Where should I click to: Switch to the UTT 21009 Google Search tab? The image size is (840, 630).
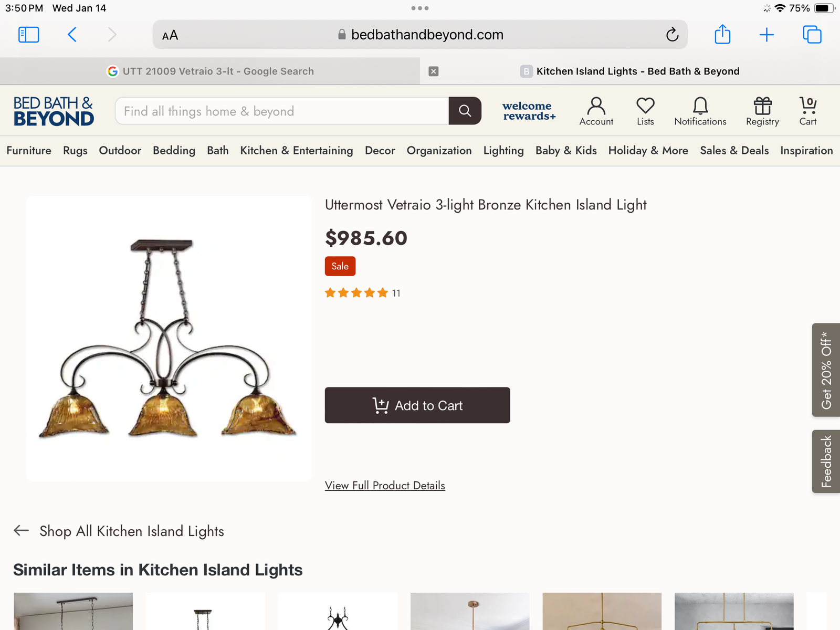click(210, 71)
